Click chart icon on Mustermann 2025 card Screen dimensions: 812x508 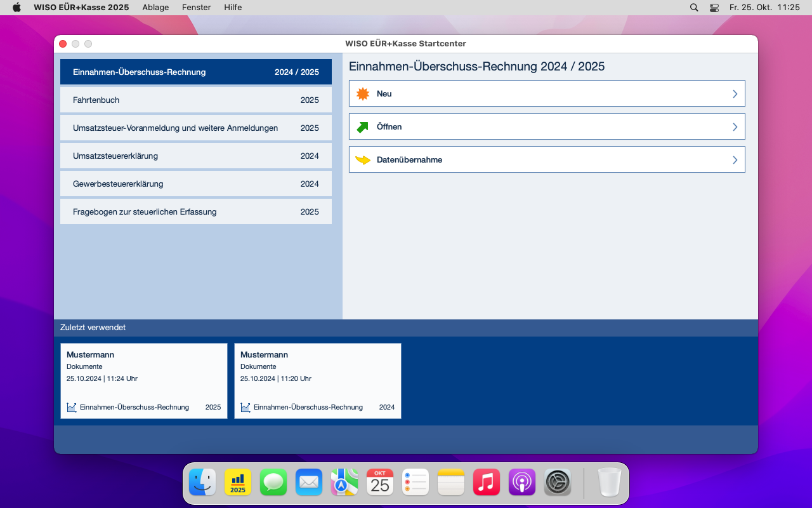72,407
